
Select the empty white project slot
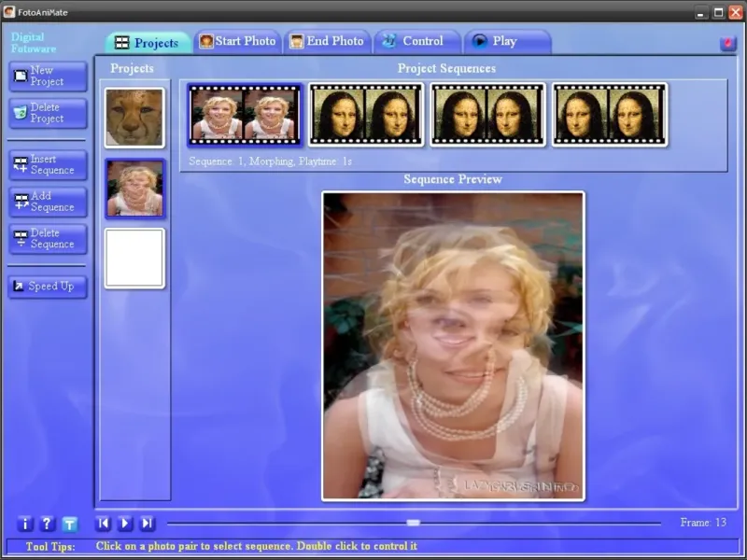click(134, 259)
